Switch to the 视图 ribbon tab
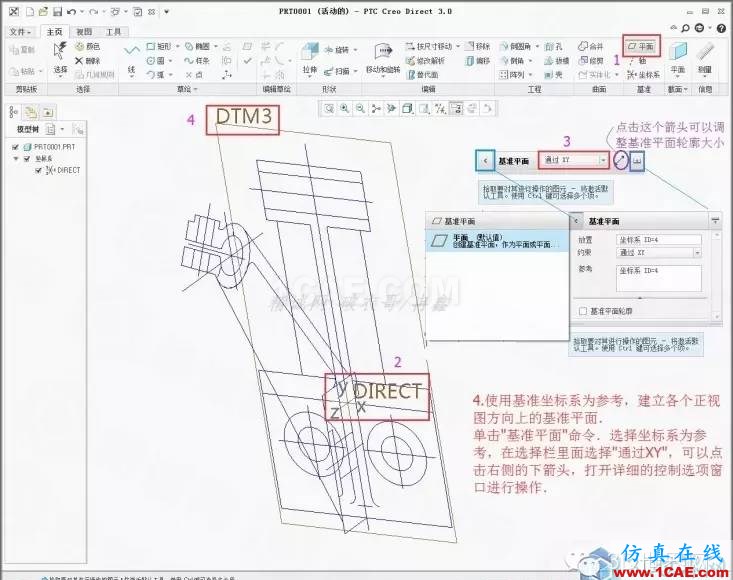This screenshot has height=580, width=733. click(84, 32)
